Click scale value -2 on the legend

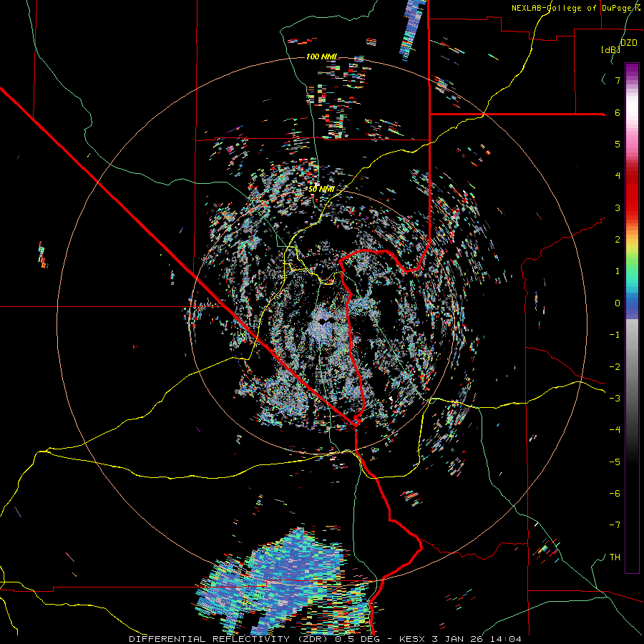[615, 367]
